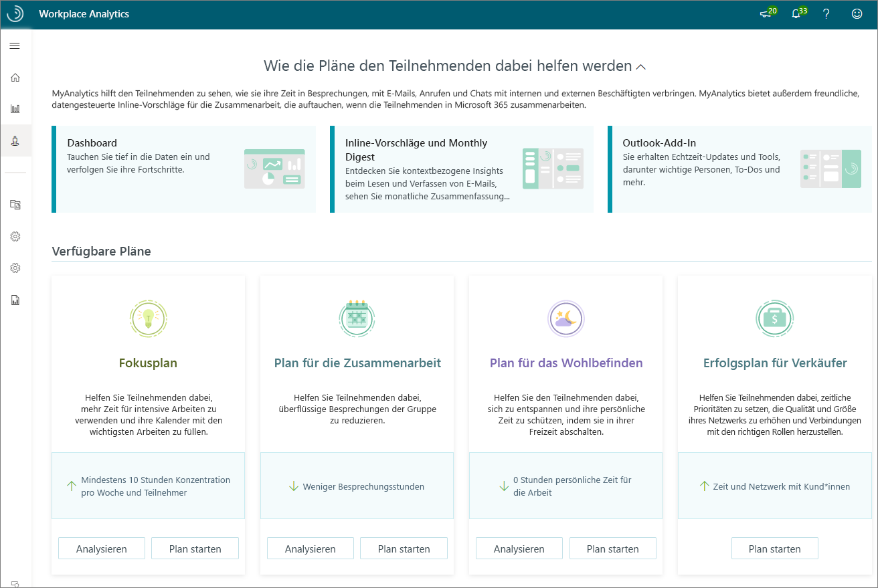The image size is (878, 588).
Task: Click the Workplace Analytics header title
Action: point(84,13)
